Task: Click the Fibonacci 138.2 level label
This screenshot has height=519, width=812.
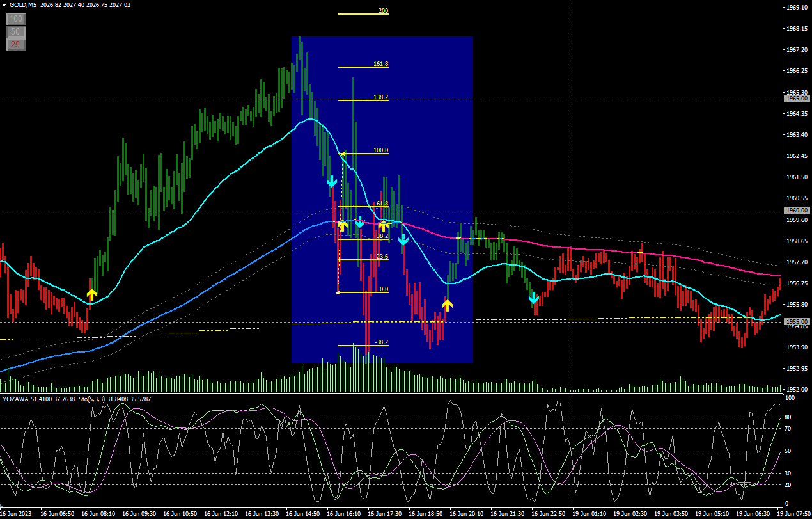Action: tap(380, 97)
